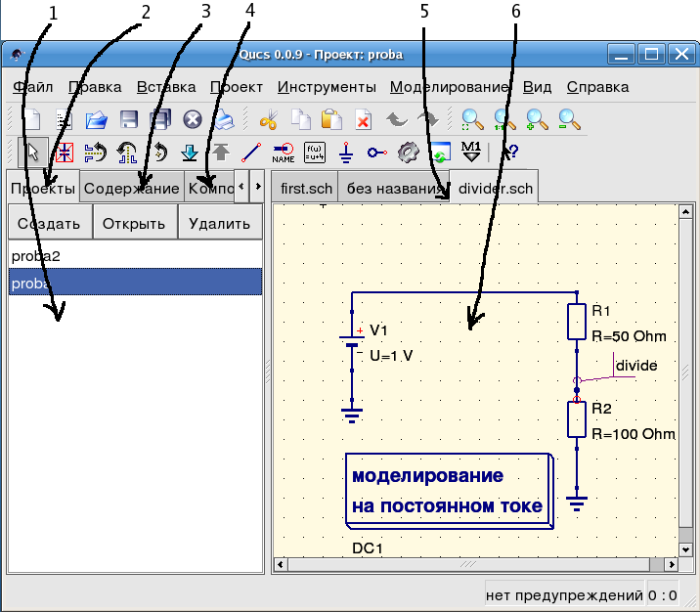Click the What's This help icon
This screenshot has width=700, height=613.
tap(509, 153)
